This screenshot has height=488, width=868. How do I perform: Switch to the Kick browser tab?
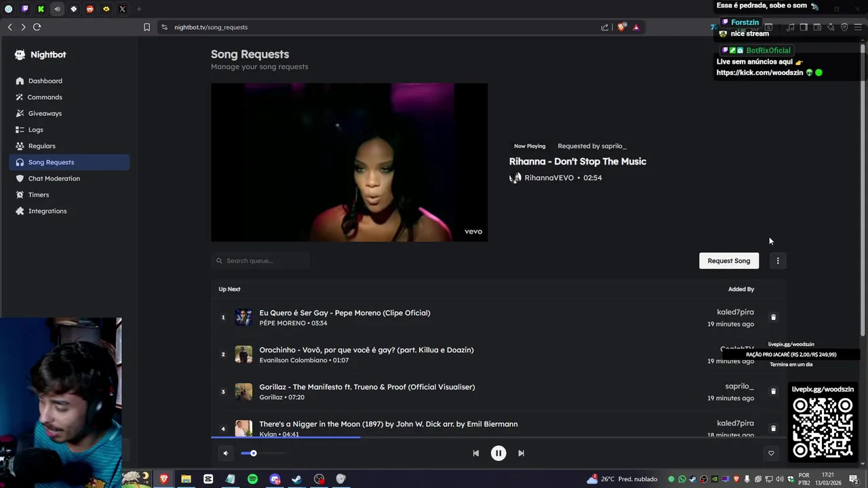tap(41, 9)
